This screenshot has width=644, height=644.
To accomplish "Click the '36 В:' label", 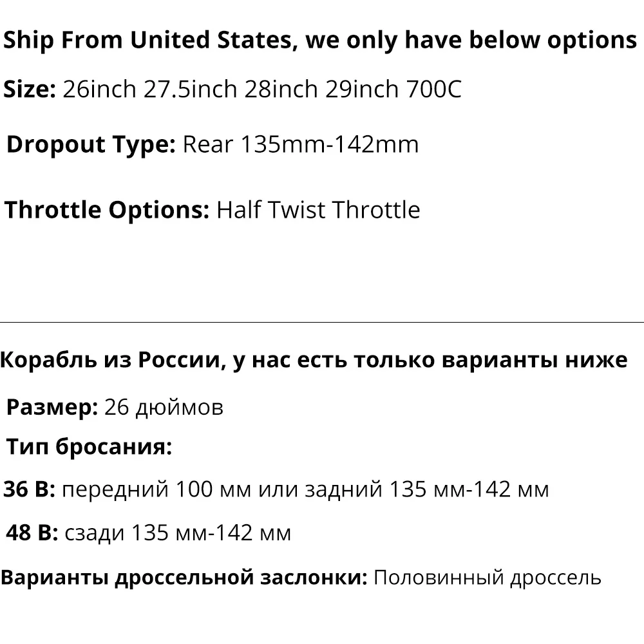I will (x=29, y=489).
